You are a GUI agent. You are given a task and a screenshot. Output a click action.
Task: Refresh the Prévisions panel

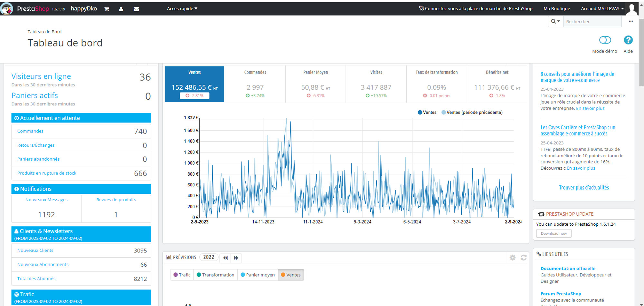[524, 257]
